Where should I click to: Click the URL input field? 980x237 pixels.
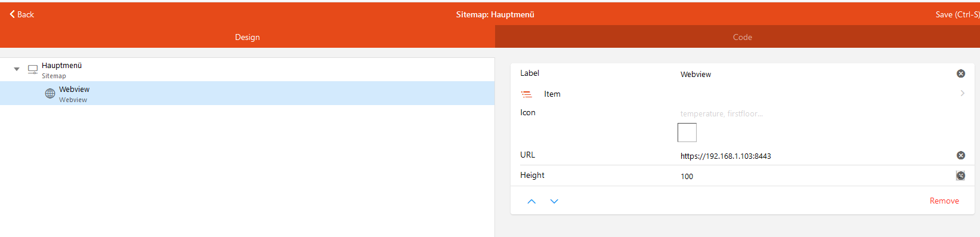tap(815, 156)
